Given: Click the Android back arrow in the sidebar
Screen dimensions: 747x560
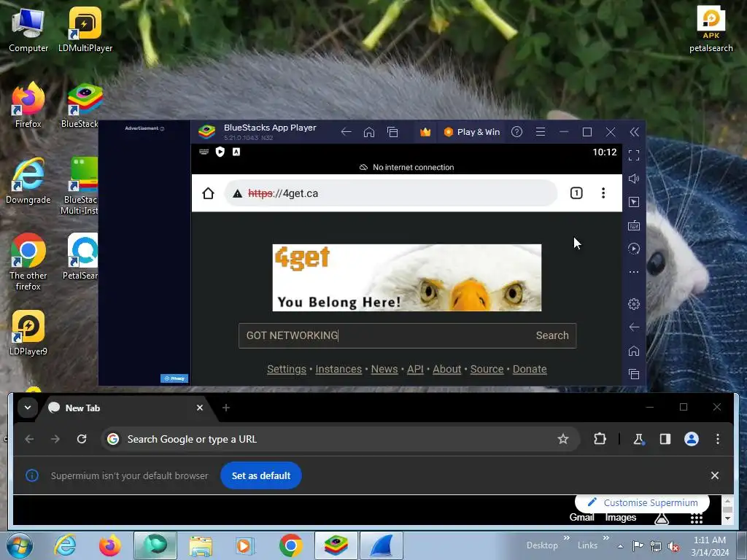Looking at the screenshot, I should pyautogui.click(x=634, y=327).
